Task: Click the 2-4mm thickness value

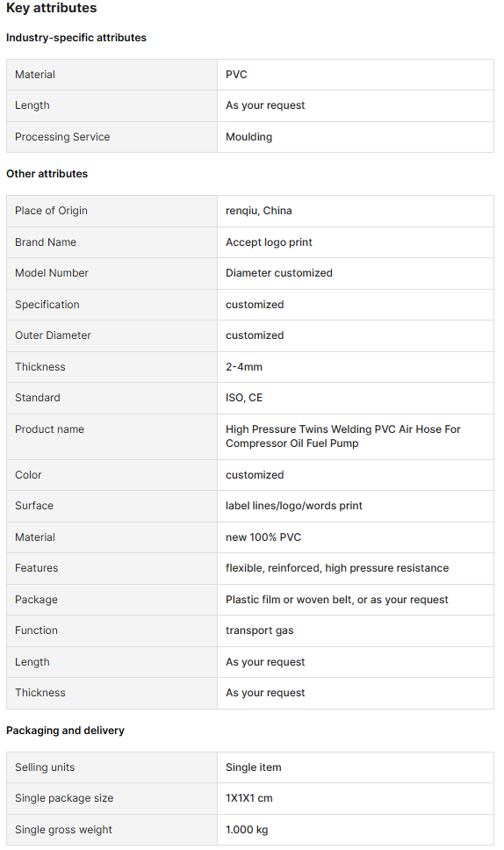Action: [244, 366]
